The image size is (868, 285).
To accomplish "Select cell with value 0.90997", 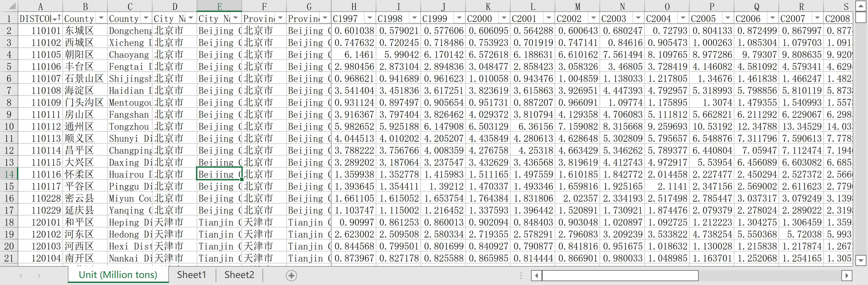I will coord(354,222).
